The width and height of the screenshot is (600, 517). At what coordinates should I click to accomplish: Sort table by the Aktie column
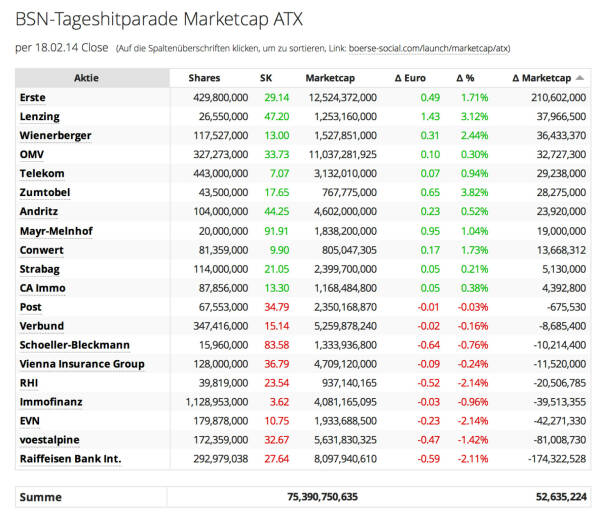86,78
